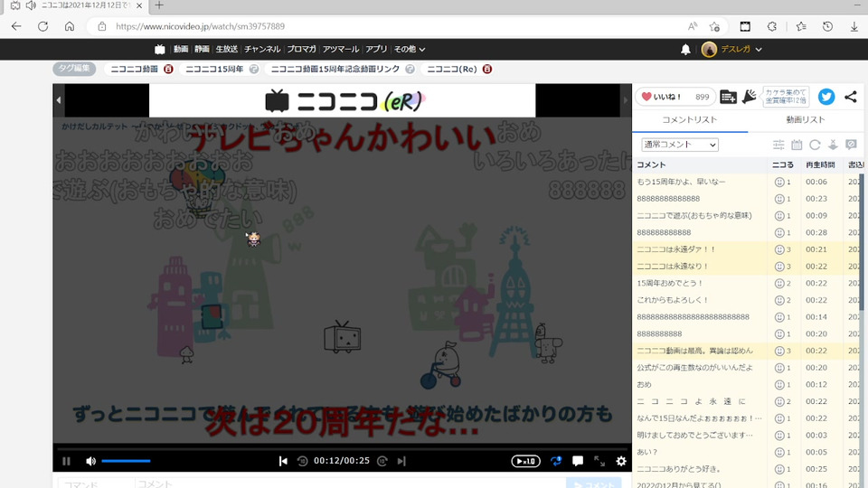Toggle repeat playback
This screenshot has height=488, width=868.
point(556,461)
